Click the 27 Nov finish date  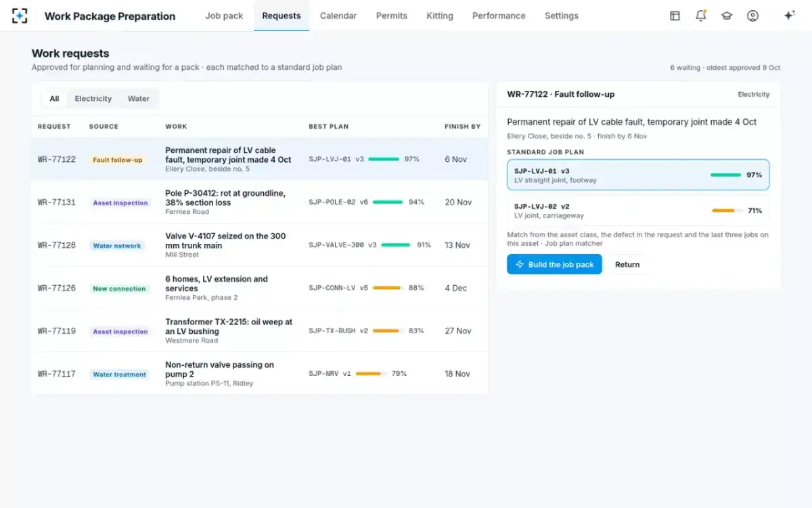(458, 331)
